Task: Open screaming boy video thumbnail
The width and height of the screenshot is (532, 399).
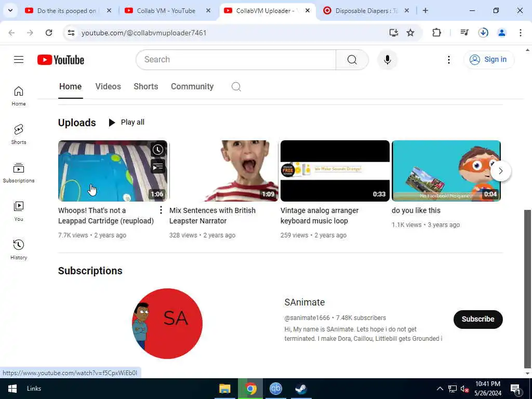Action: (223, 171)
